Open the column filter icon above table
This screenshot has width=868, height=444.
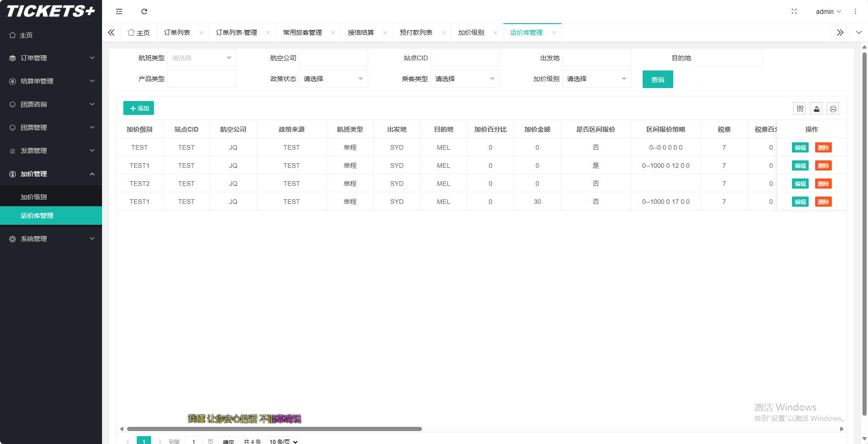point(799,109)
